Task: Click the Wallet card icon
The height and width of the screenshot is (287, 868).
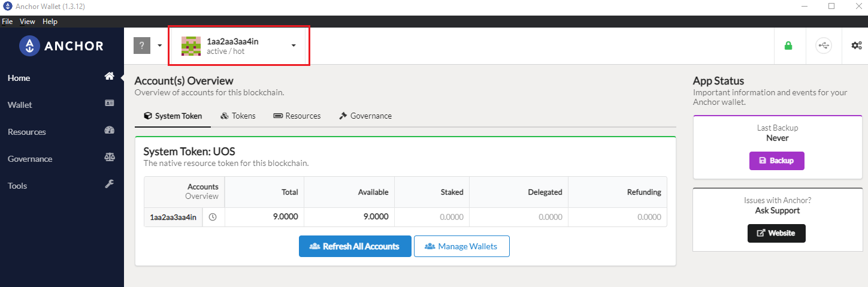Action: pos(109,103)
